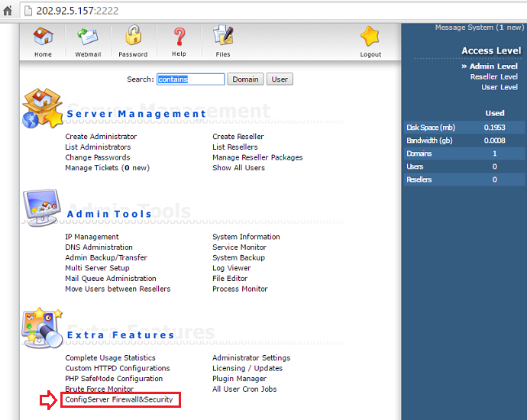
Task: Open ConfigServer Firewall&Security link
Action: point(119,399)
